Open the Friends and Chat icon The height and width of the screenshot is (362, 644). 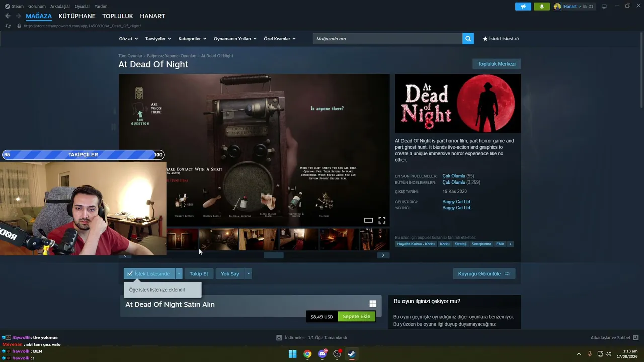636,338
